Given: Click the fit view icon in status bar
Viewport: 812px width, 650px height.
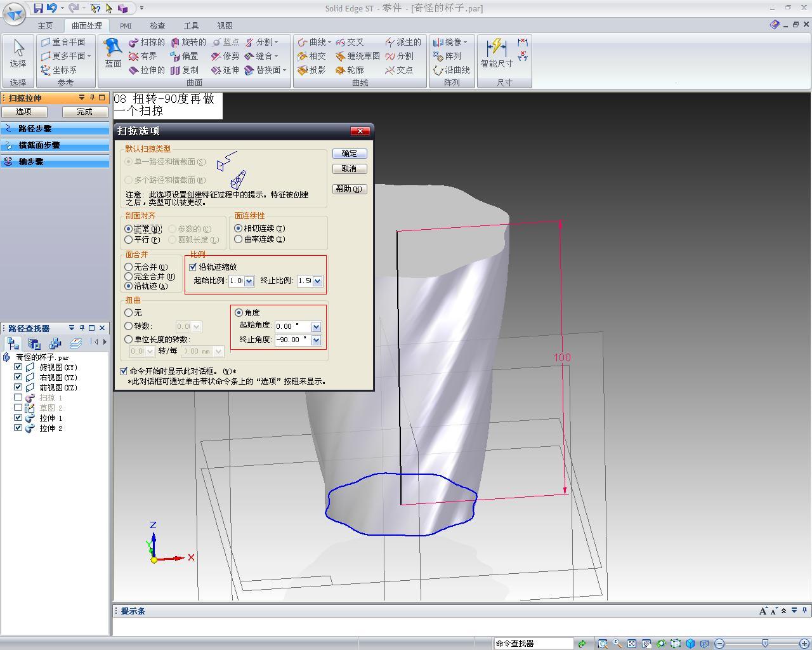Looking at the screenshot, I should click(x=632, y=644).
